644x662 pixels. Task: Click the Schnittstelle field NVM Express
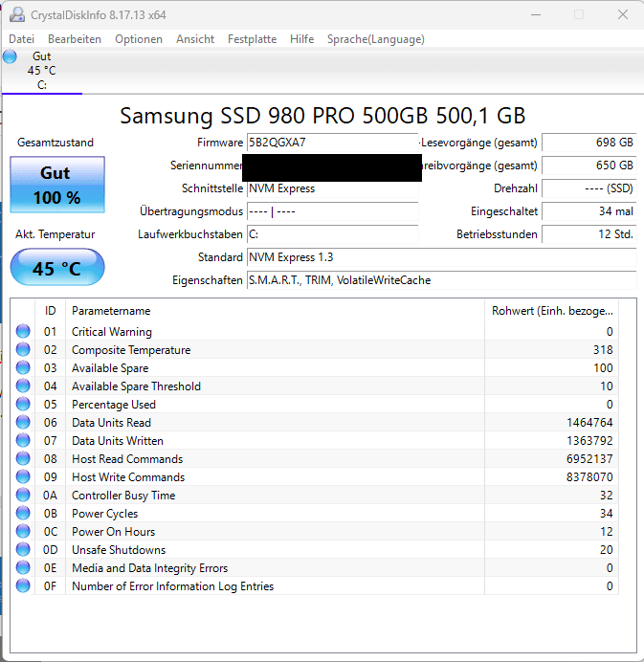click(x=332, y=188)
